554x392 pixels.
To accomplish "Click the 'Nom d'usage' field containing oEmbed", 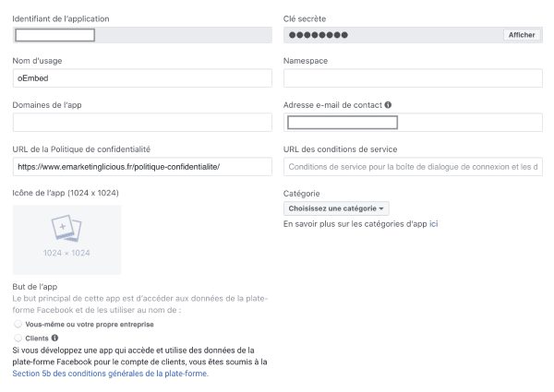I will point(142,79).
